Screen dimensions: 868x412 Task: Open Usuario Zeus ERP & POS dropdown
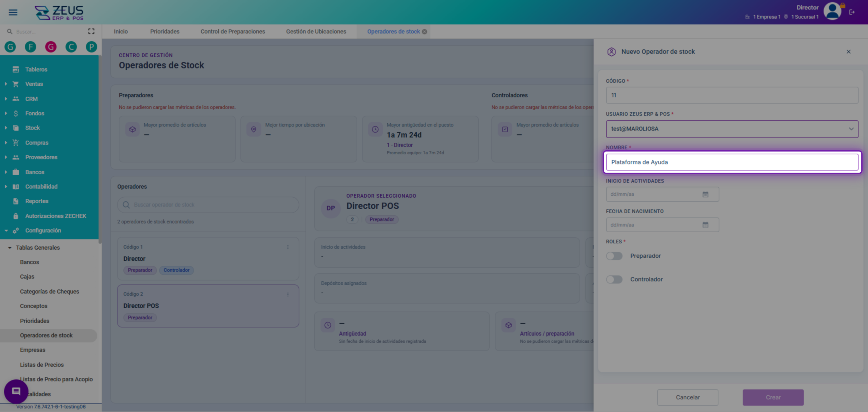732,129
